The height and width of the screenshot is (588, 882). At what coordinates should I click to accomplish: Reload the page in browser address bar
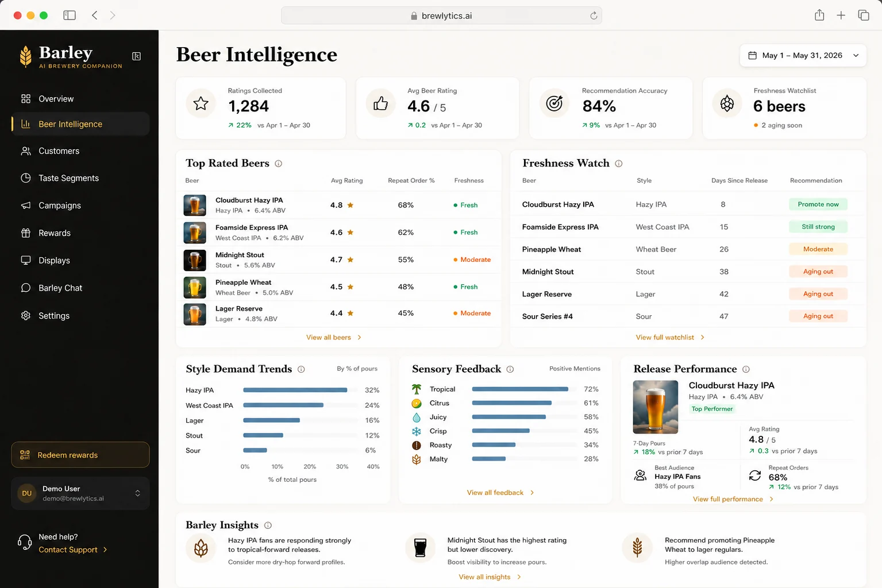click(594, 16)
